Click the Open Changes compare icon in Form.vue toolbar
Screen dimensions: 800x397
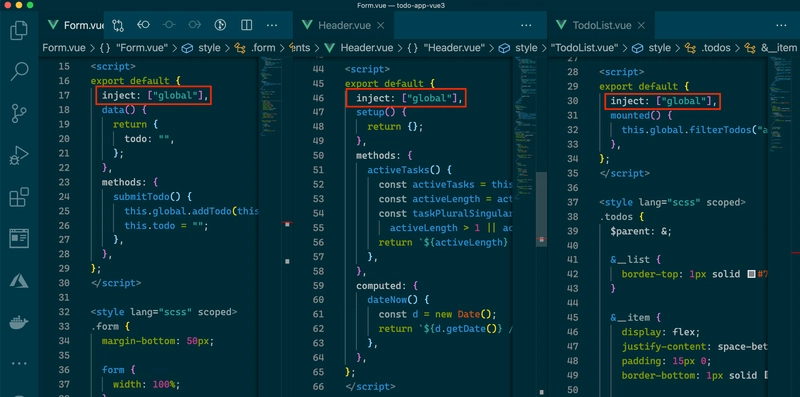(118, 25)
